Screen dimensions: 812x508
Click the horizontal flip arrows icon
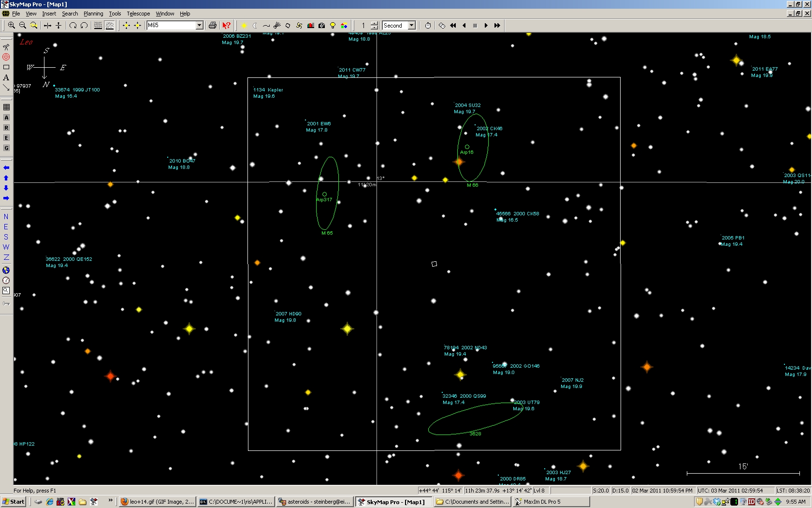47,25
